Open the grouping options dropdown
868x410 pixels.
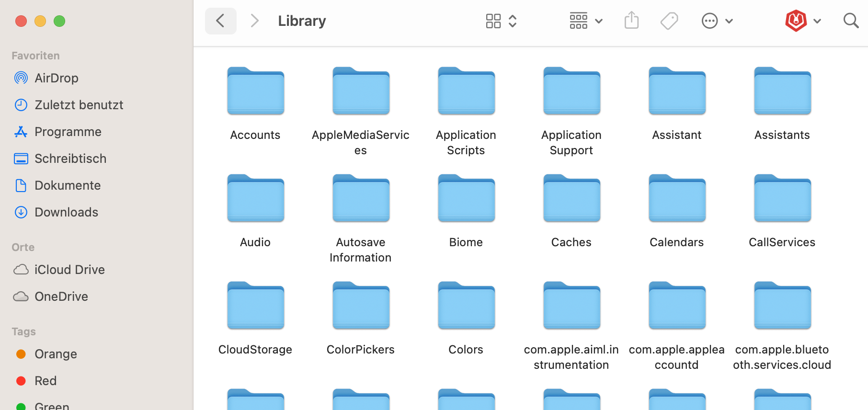point(585,21)
